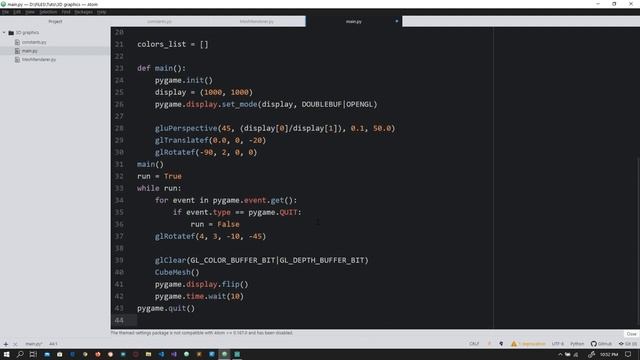Viewport: 640px width, 360px height.
Task: Open the Edit menu
Action: tap(17, 12)
